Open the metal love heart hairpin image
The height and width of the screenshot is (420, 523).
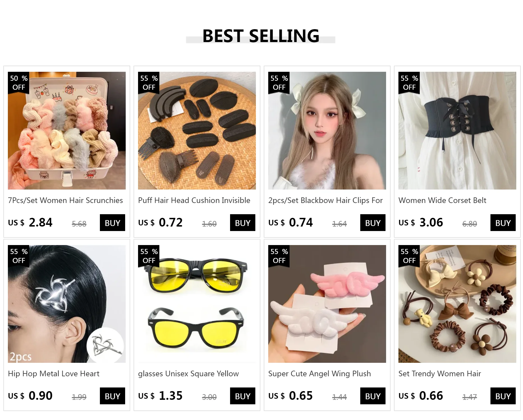tap(67, 304)
